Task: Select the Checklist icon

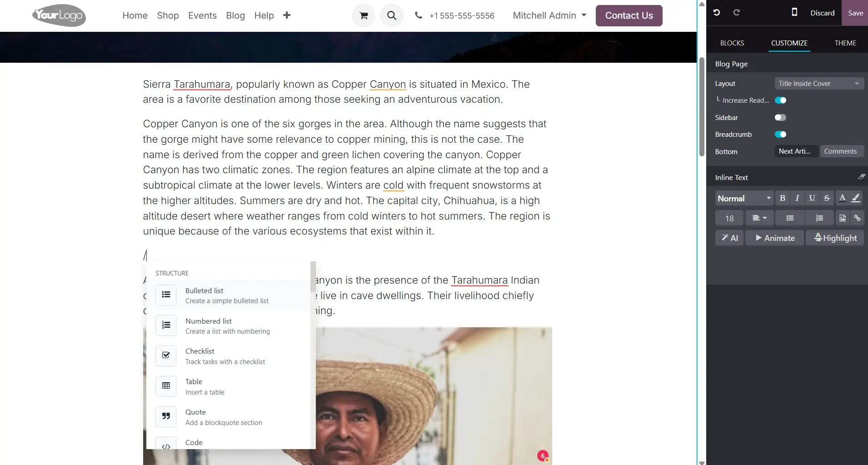Action: (166, 355)
